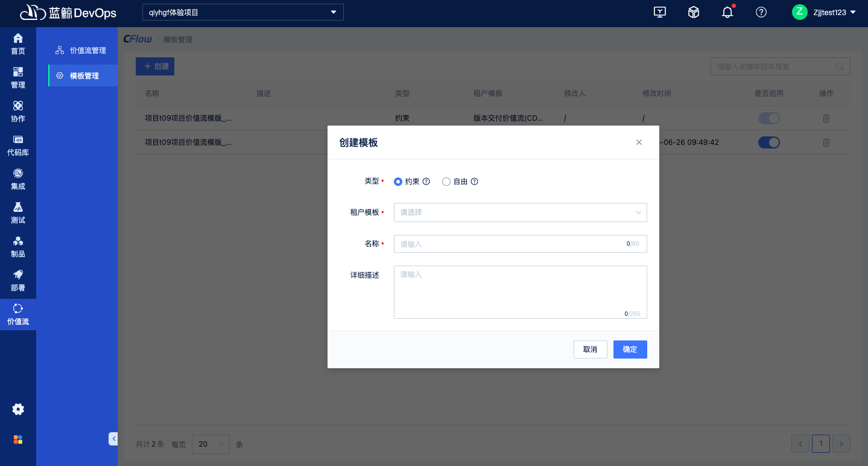Collapse the blue side panel arrow
This screenshot has height=466, width=868.
tap(113, 439)
